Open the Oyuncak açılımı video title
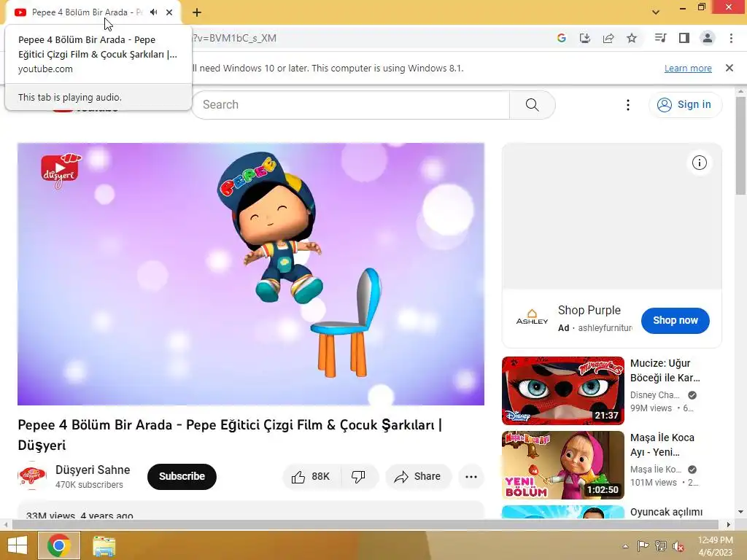747x560 pixels. pos(667,512)
